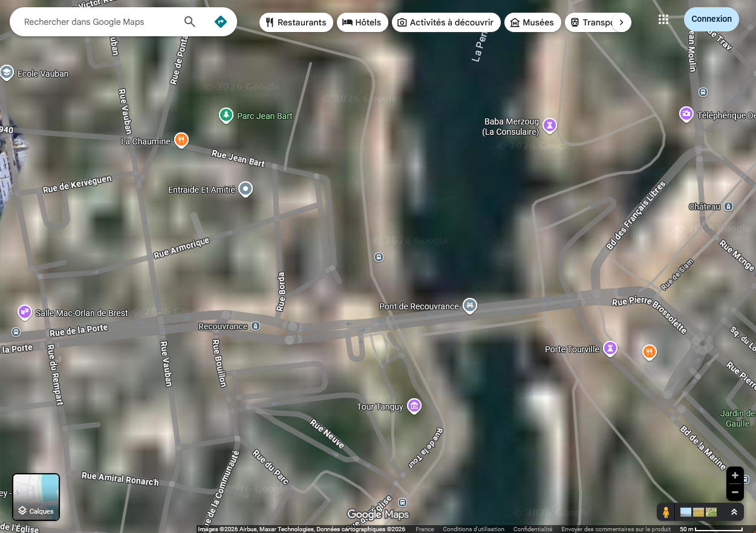756x533 pixels.
Task: Select the Recouvrance tram stop icon
Action: click(256, 326)
